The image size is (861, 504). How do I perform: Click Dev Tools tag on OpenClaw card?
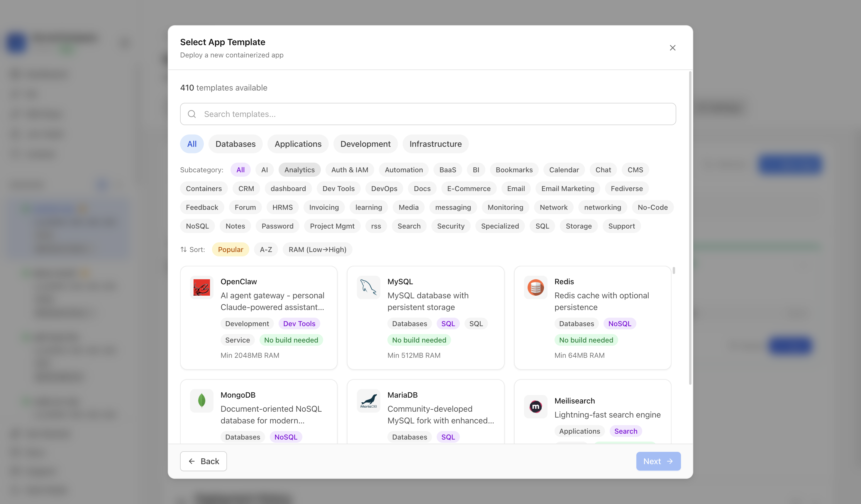[299, 324]
